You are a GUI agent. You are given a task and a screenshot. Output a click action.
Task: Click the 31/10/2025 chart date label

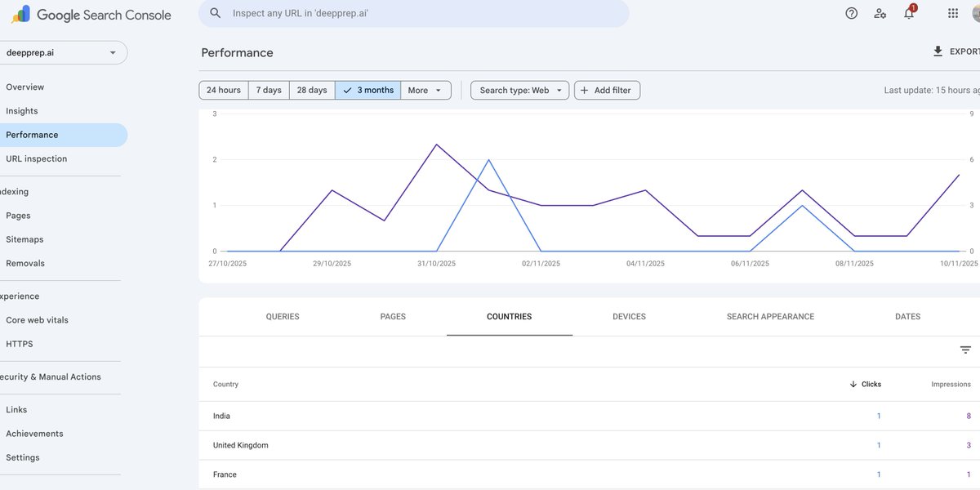tap(436, 264)
